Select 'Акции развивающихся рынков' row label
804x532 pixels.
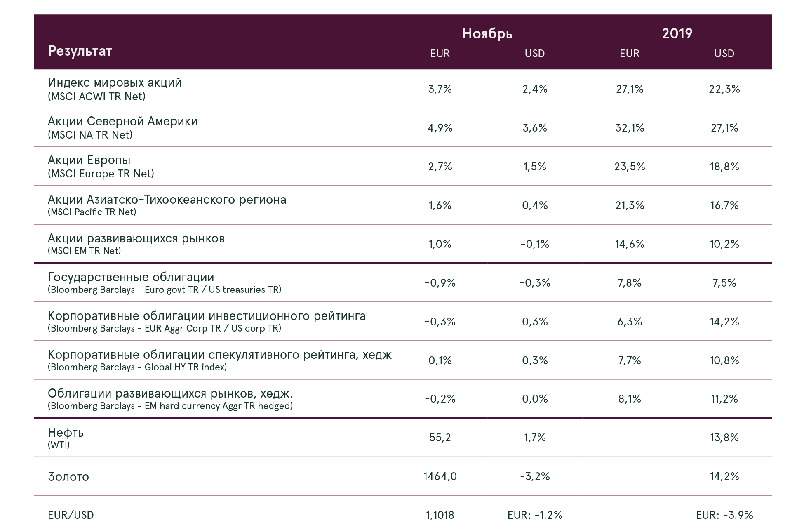tap(136, 238)
